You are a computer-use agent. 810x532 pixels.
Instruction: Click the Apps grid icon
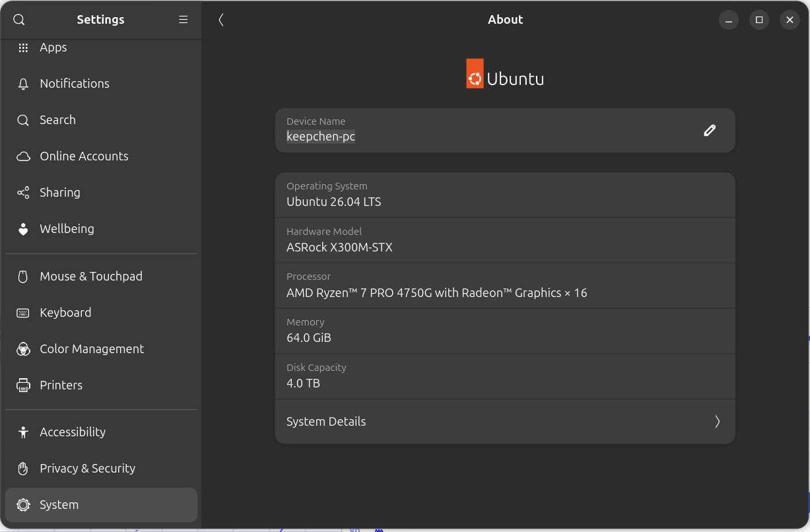[x=23, y=48]
